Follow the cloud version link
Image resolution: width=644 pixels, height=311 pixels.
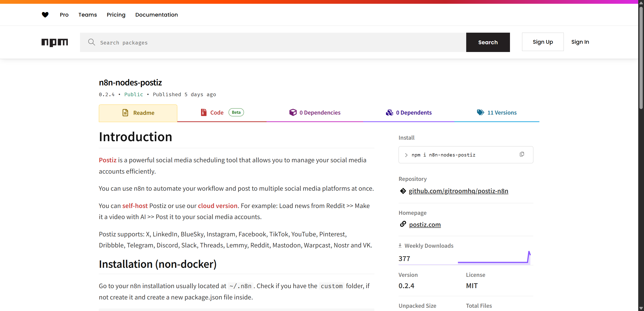218,206
